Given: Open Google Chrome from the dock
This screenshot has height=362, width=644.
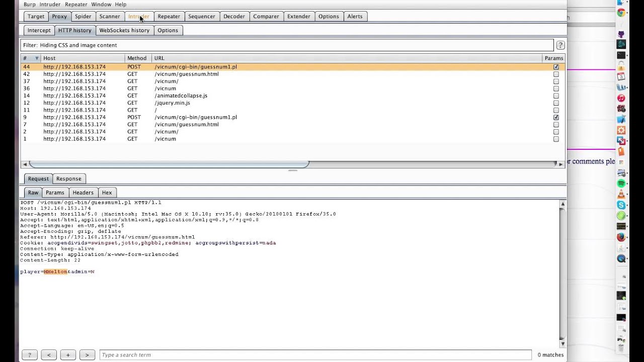Looking at the screenshot, I should (x=621, y=13).
